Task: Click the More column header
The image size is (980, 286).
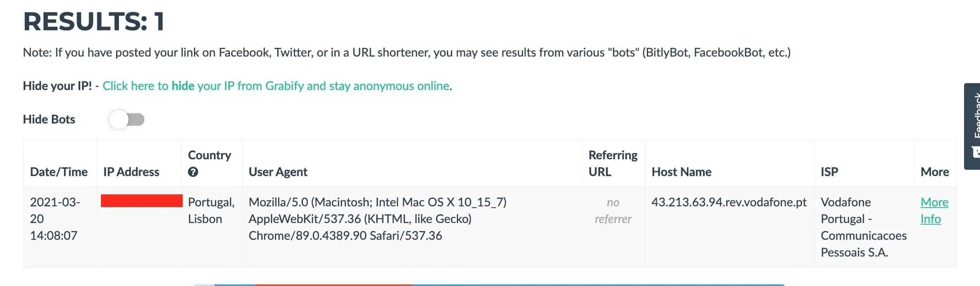Action: (x=935, y=172)
